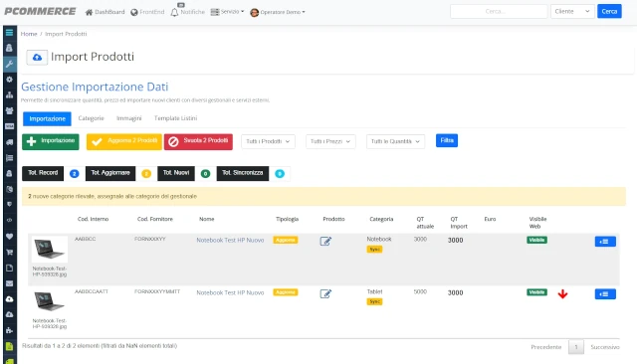Click the Tot. Sincronizza button
The height and width of the screenshot is (364, 637).
coord(243,173)
